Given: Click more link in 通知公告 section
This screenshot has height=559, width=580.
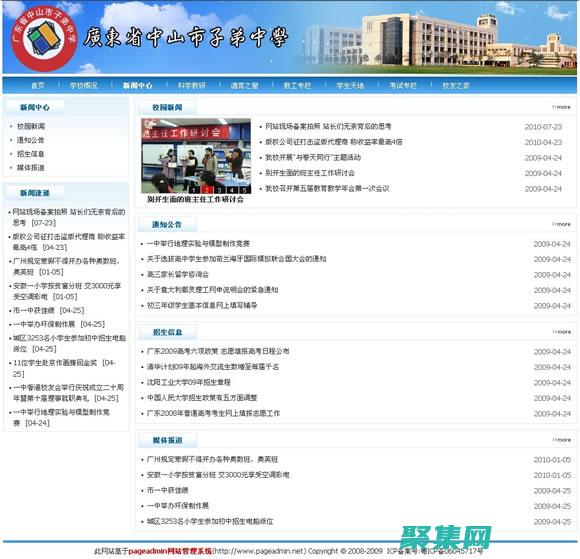Looking at the screenshot, I should pos(562,224).
